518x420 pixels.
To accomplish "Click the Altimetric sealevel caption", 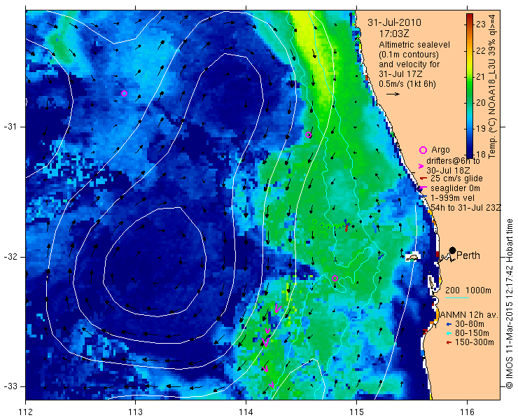I will coord(414,44).
